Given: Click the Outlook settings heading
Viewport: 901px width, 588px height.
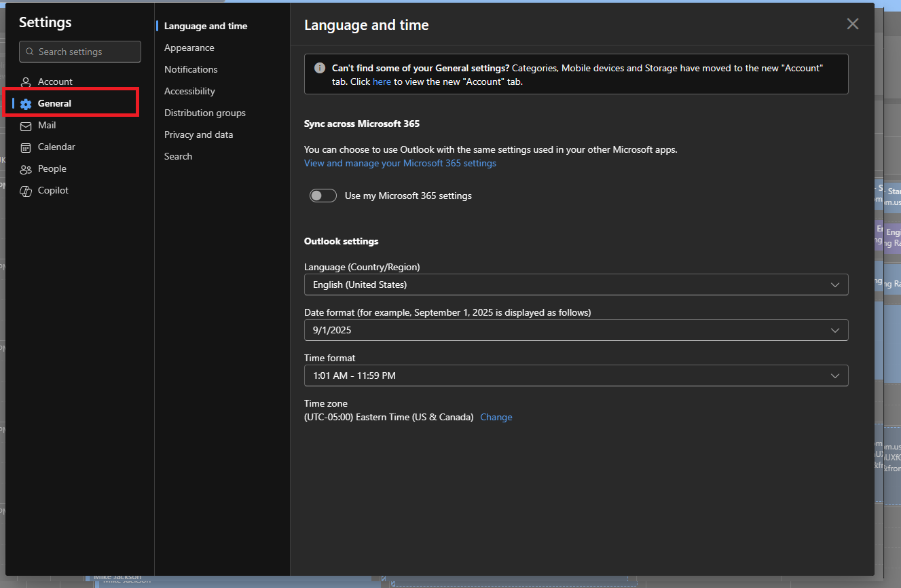Looking at the screenshot, I should 342,241.
